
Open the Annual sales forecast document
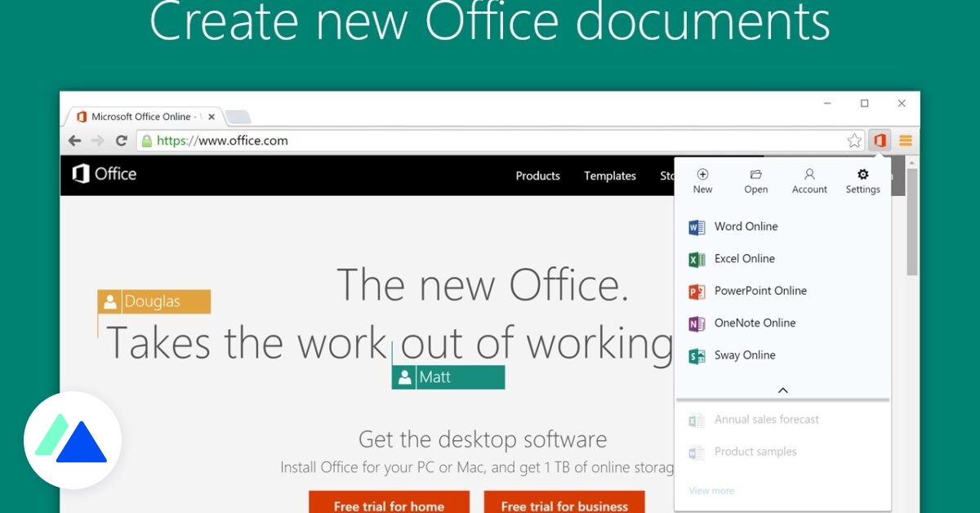click(x=766, y=419)
